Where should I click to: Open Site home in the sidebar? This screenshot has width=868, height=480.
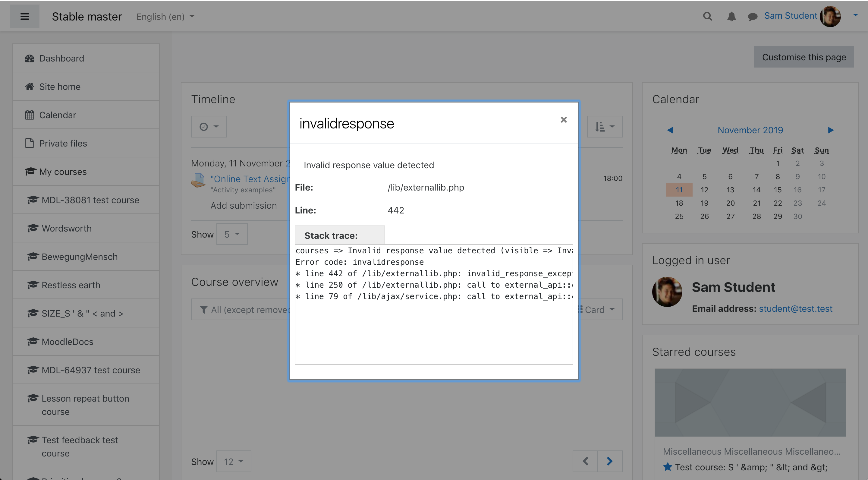pos(86,86)
